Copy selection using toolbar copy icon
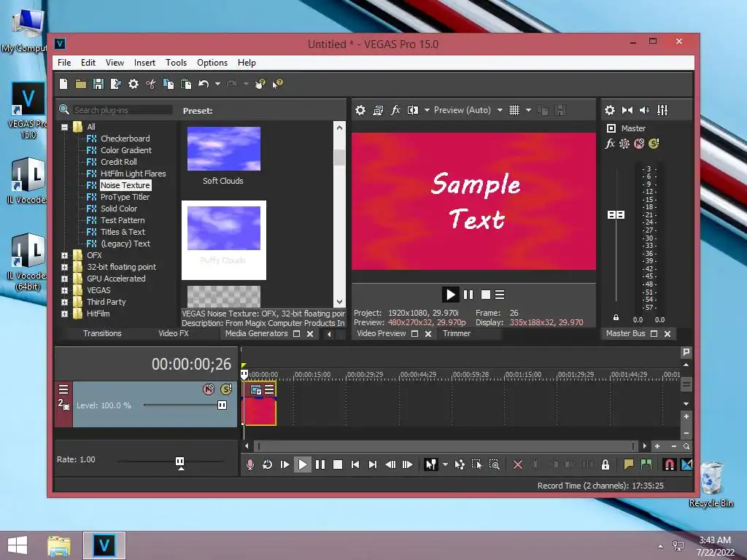 [169, 85]
